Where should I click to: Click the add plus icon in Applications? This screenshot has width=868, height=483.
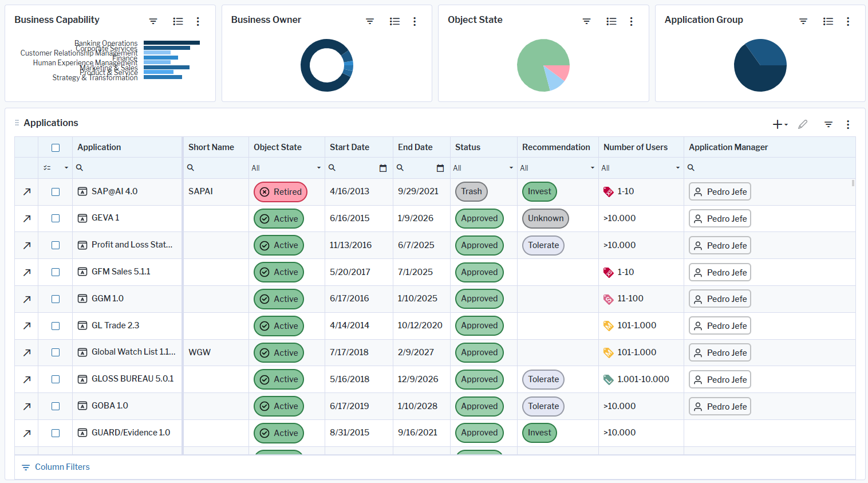[778, 124]
